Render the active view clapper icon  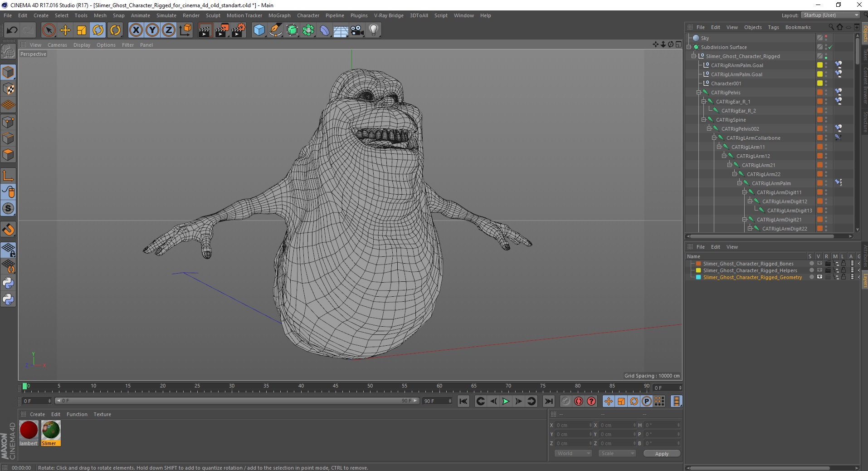click(x=205, y=30)
